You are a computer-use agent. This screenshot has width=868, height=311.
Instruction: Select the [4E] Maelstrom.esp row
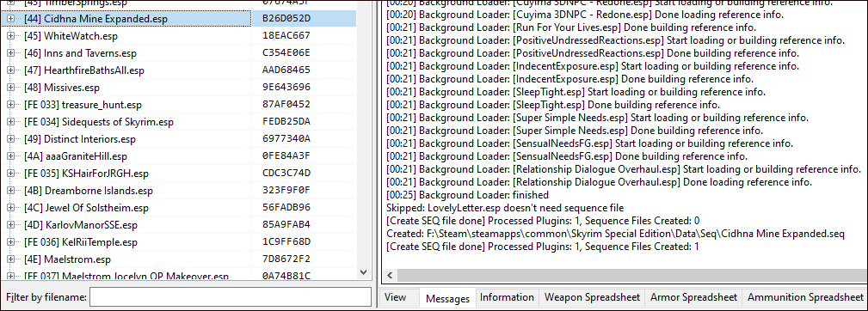(x=179, y=259)
